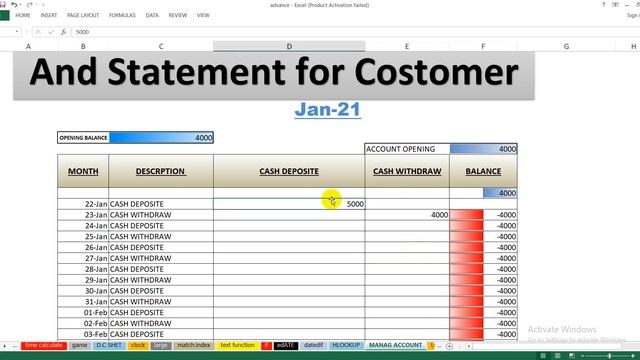This screenshot has width=640, height=360.
Task: Click the Redo icon in quick access toolbar
Action: point(29,5)
